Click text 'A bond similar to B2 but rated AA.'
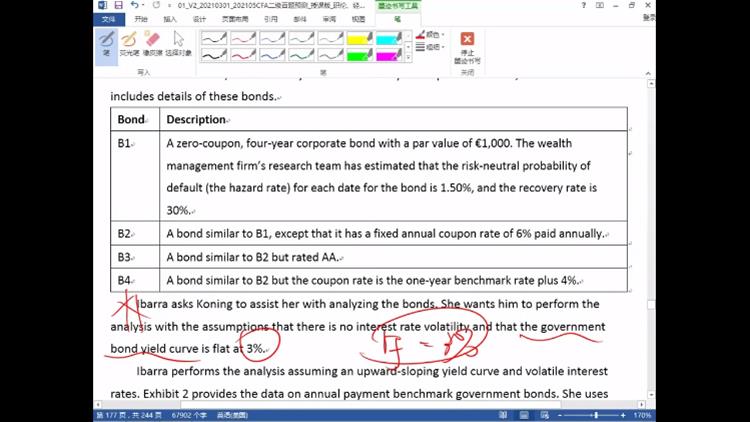Image resolution: width=750 pixels, height=422 pixels. click(253, 257)
